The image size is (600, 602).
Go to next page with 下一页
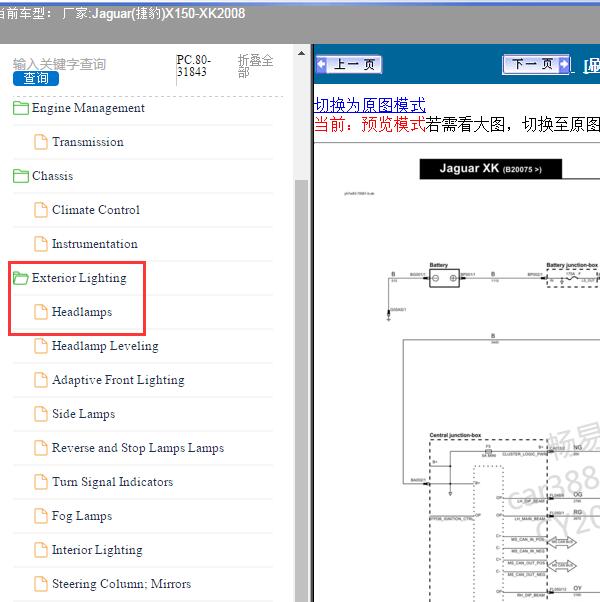click(x=536, y=64)
